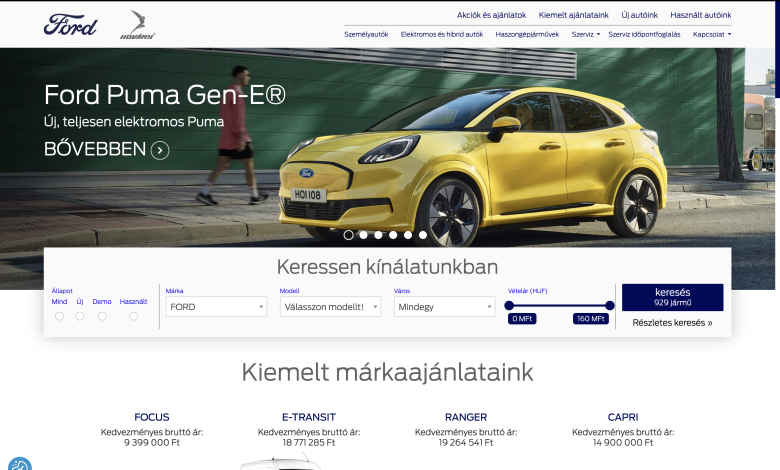Go to the first carousel slide dot
Viewport: 780px width, 470px height.
click(348, 235)
